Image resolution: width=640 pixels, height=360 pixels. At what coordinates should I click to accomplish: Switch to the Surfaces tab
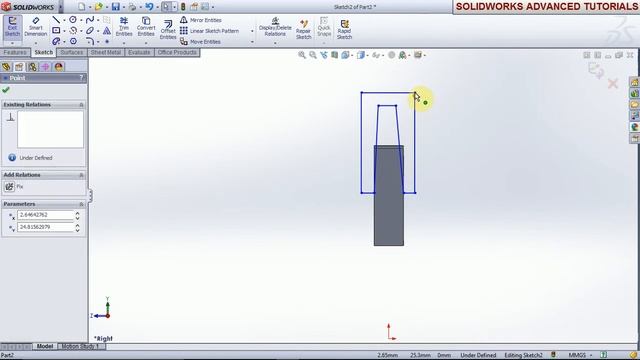(71, 52)
